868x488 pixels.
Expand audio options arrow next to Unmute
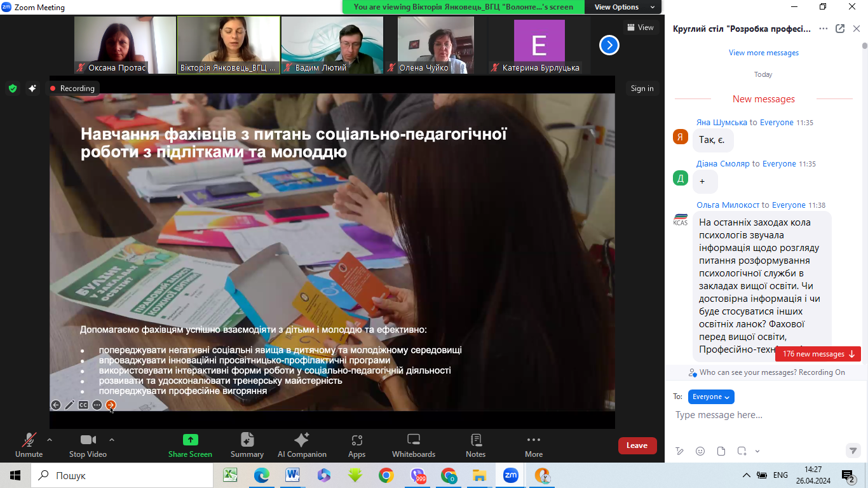(50, 439)
